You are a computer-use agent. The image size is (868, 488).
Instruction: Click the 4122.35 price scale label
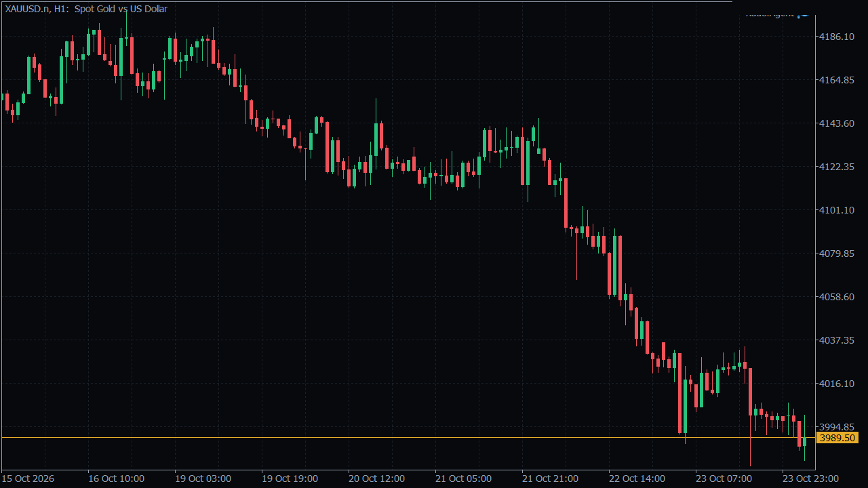[x=836, y=167]
